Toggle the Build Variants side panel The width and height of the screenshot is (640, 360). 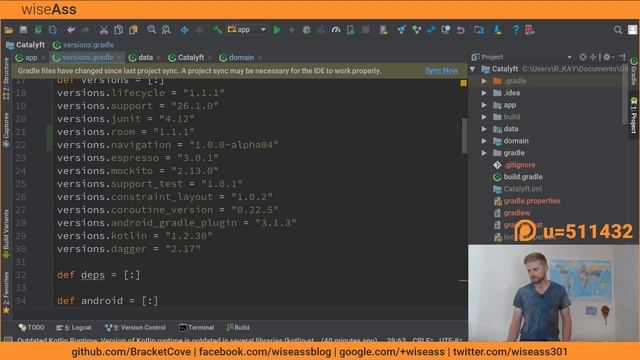pyautogui.click(x=6, y=234)
